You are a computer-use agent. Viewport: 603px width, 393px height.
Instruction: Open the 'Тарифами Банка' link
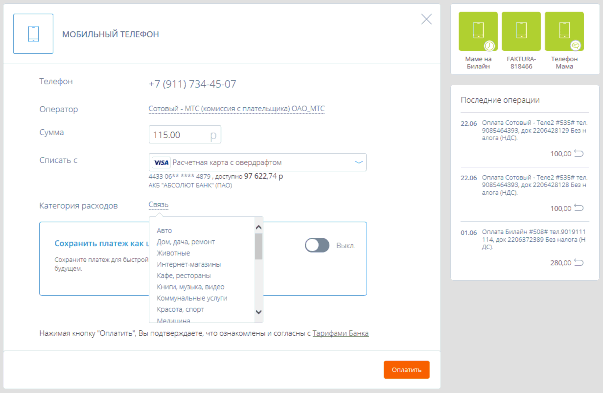[340, 333]
